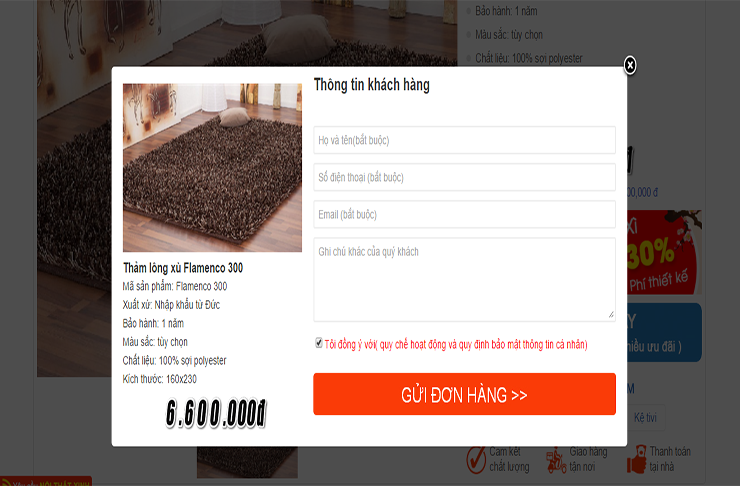Click the 30% Phí thiết kế banner
The image size is (740, 486).
664,252
